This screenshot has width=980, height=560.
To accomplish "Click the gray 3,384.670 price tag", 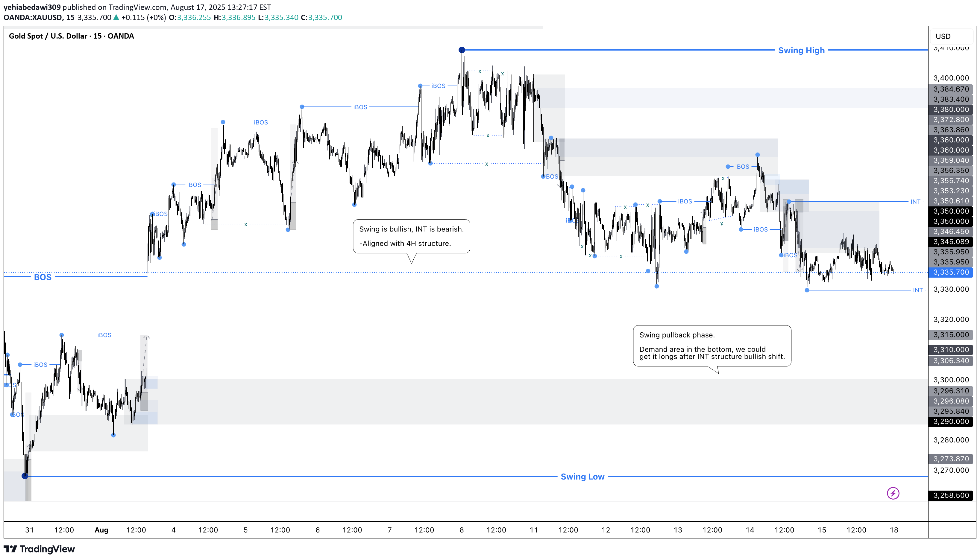I will [x=951, y=89].
